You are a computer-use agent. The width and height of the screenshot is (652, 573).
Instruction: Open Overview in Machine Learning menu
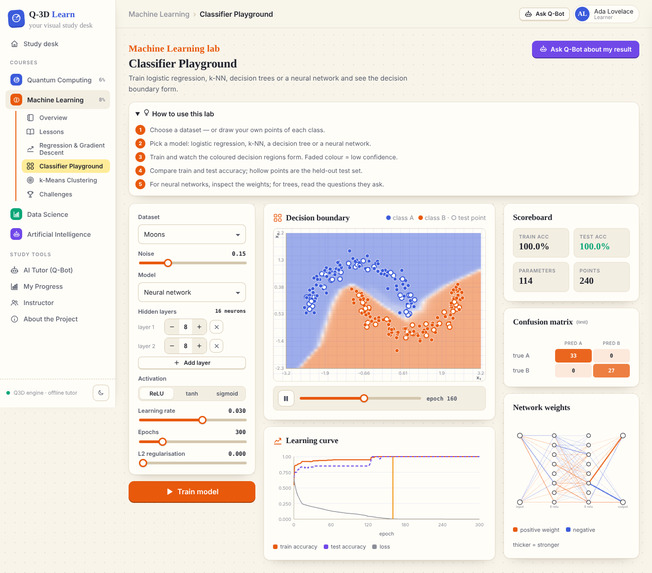pyautogui.click(x=66, y=118)
